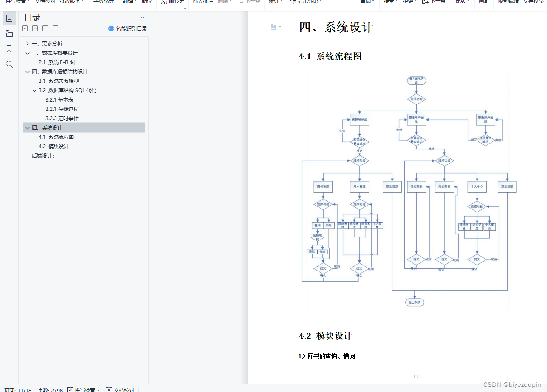Toggle the 拼写检查 checkbox in status bar
Viewport: 547px width, 392px height.
click(70, 389)
